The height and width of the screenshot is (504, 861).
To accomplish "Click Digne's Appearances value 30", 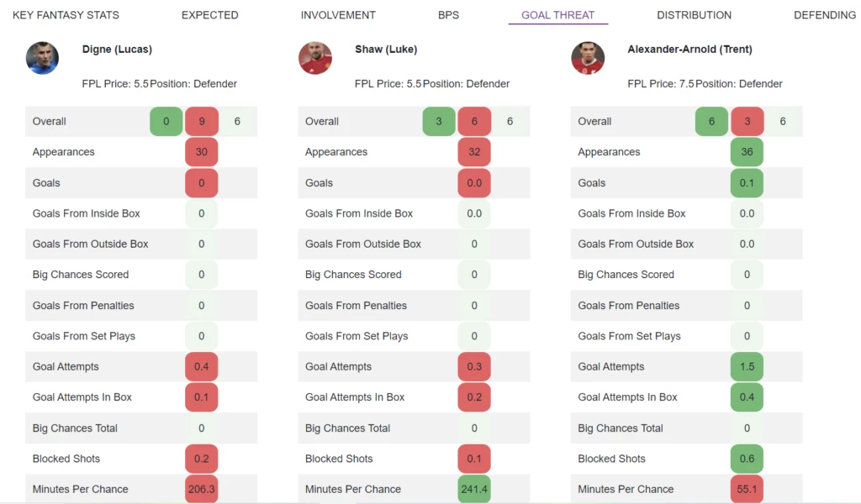I will pyautogui.click(x=202, y=152).
